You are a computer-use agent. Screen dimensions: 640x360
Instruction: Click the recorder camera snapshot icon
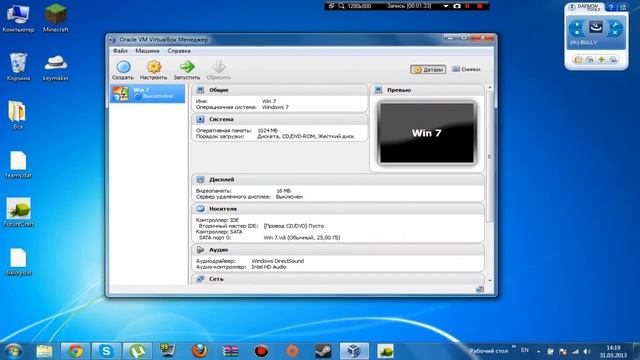(457, 6)
